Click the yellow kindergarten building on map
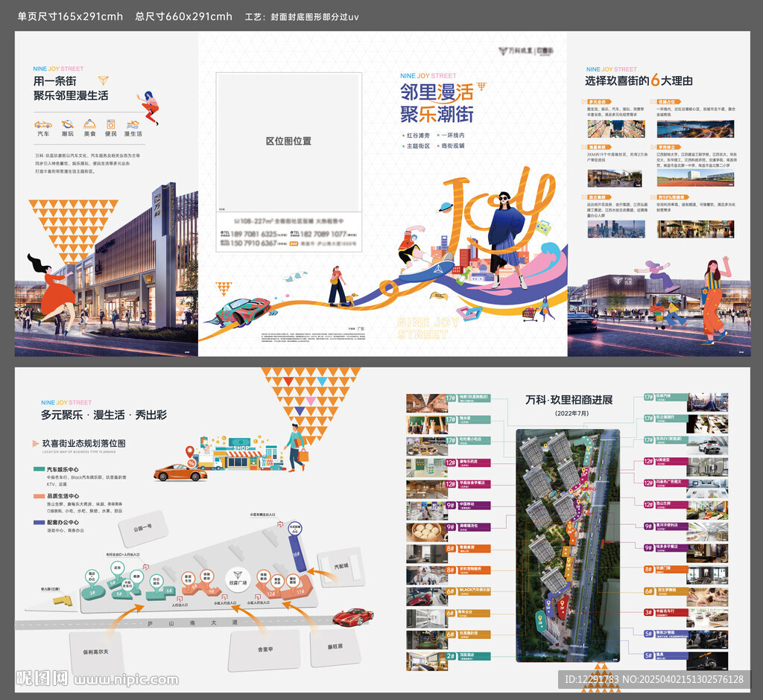This screenshot has width=763, height=700. click(x=63, y=599)
